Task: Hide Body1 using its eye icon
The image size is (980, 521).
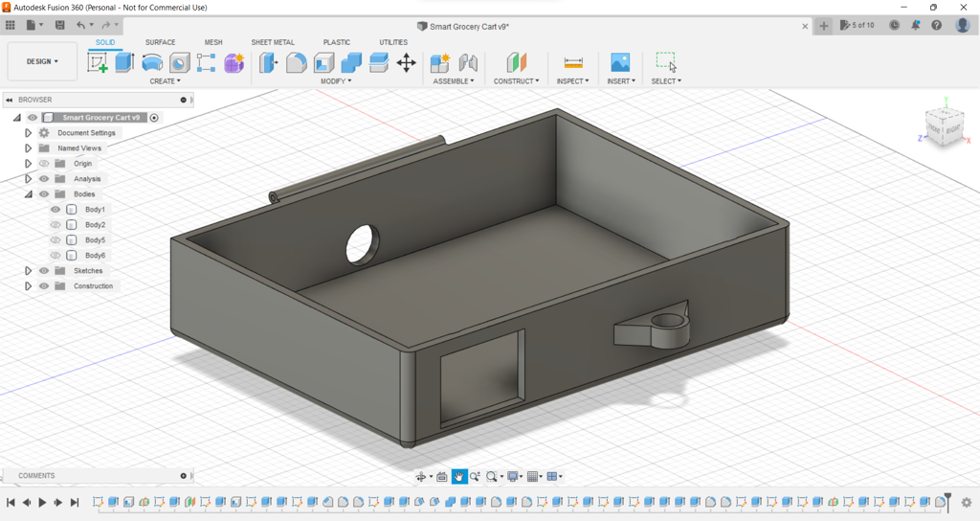Action: (56, 210)
